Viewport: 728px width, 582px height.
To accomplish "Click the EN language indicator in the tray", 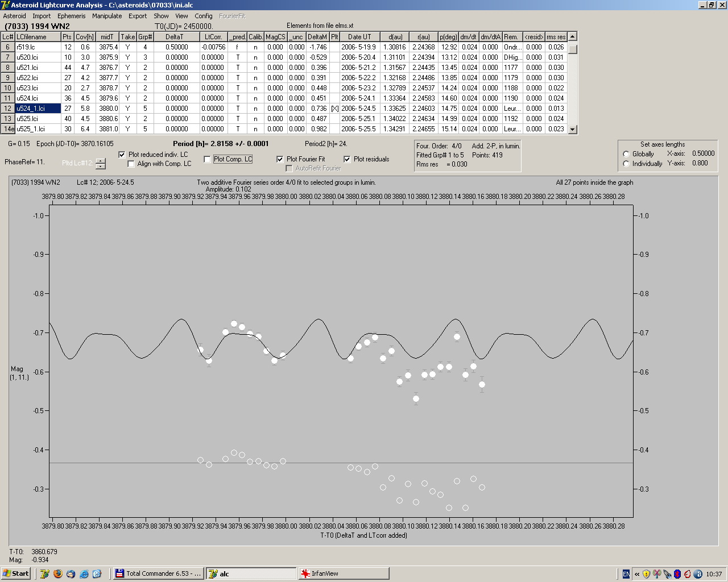I will coord(626,574).
